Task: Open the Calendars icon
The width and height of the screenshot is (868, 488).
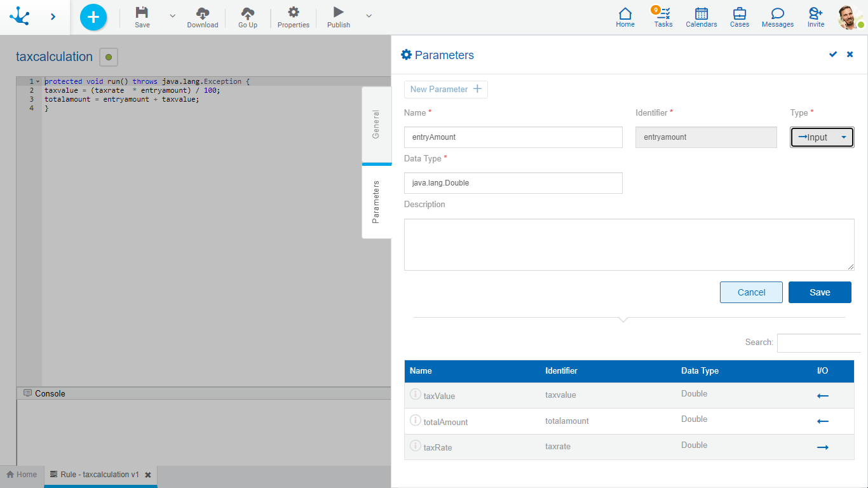Action: pyautogui.click(x=701, y=14)
